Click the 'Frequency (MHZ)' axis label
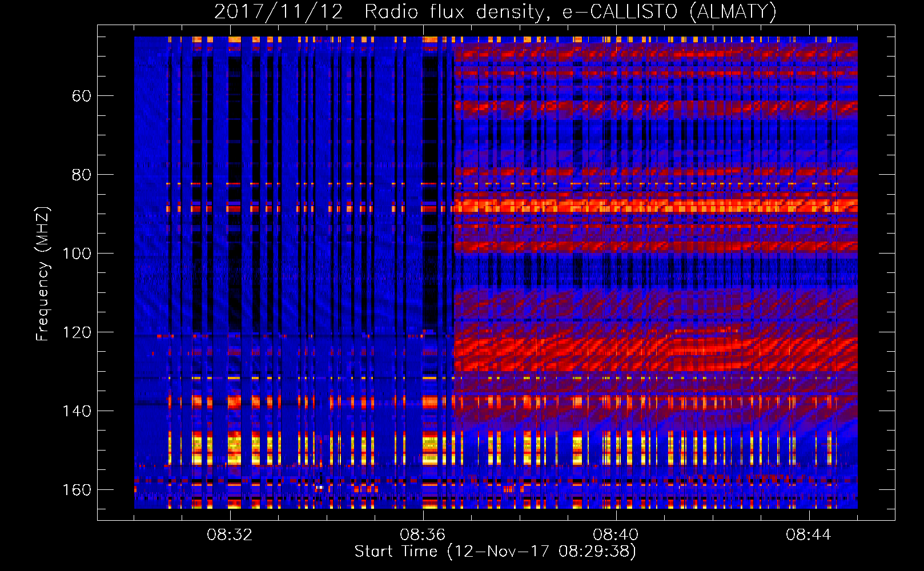 [43, 274]
